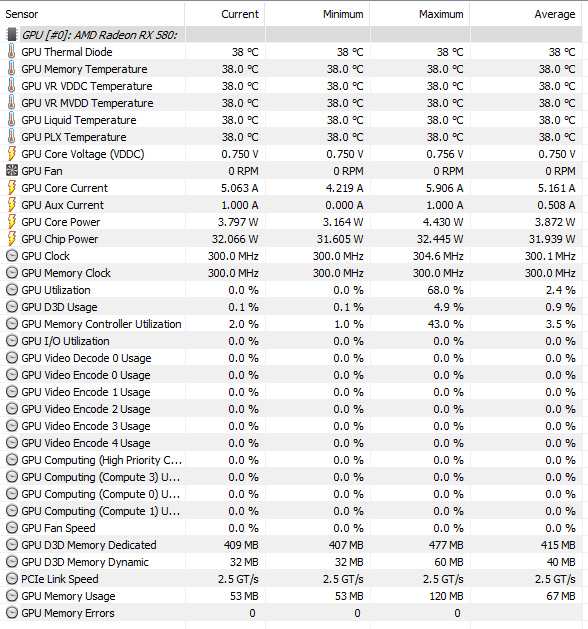Click thermometer icon next to GPU Liquid Temperature
Viewport: 588px width, 629px height.
pos(12,120)
